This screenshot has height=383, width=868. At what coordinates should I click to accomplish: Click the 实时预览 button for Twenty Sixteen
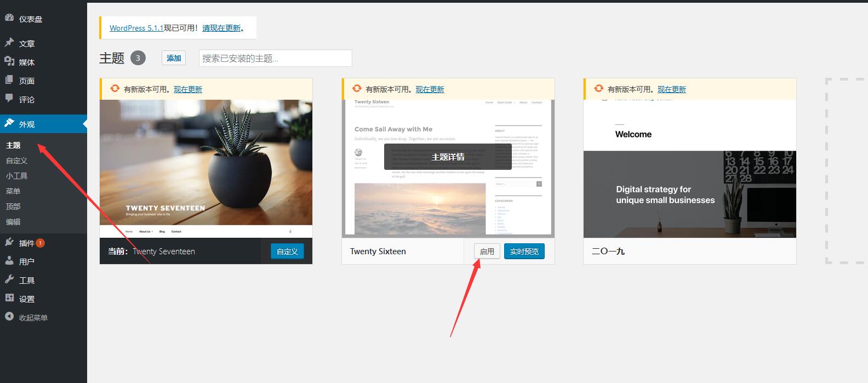click(524, 251)
